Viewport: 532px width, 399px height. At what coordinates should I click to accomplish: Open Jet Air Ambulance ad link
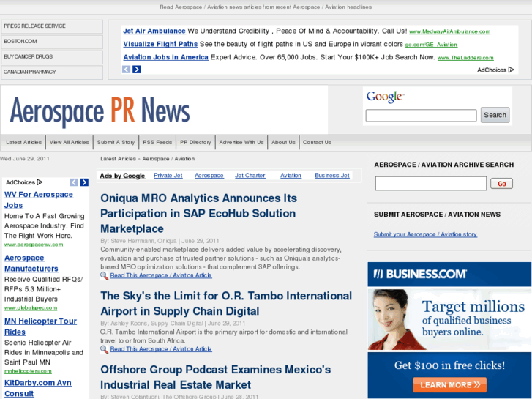pyautogui.click(x=154, y=31)
